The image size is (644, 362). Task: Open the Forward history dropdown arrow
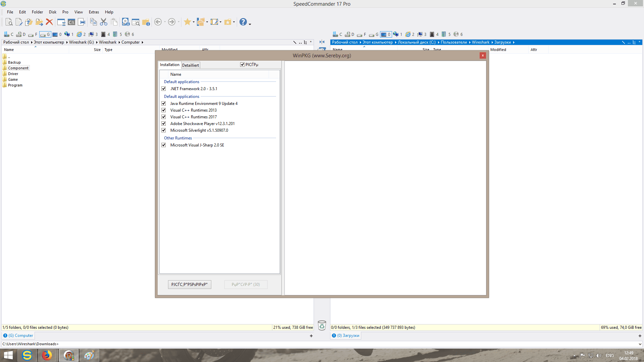pyautogui.click(x=178, y=22)
